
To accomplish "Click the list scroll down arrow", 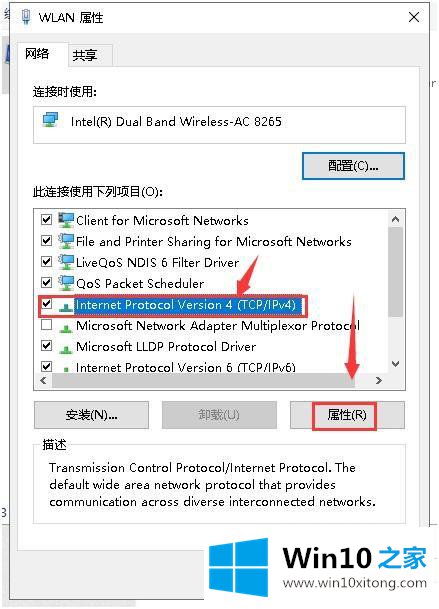I will pyautogui.click(x=395, y=364).
